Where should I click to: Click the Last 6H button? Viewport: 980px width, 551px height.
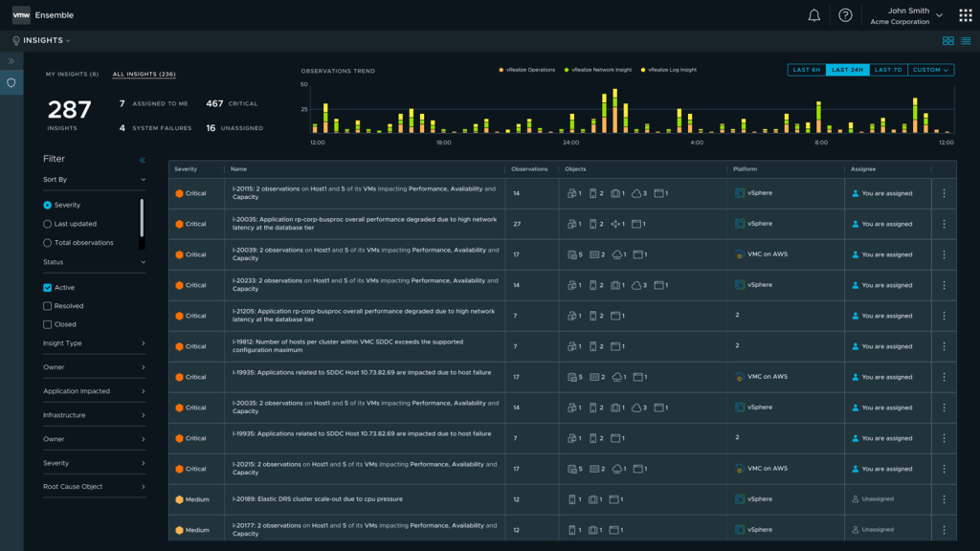(x=806, y=70)
